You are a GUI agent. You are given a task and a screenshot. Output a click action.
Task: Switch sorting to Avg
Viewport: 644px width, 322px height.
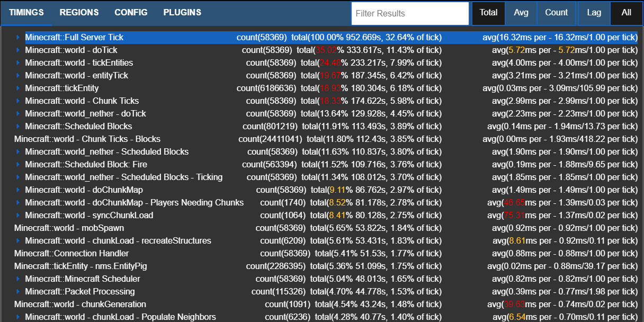(521, 13)
